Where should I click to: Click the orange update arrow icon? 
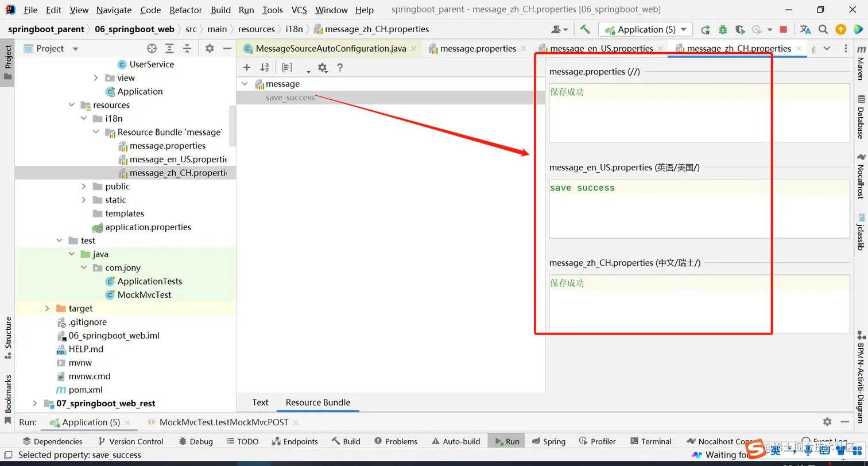[x=840, y=29]
